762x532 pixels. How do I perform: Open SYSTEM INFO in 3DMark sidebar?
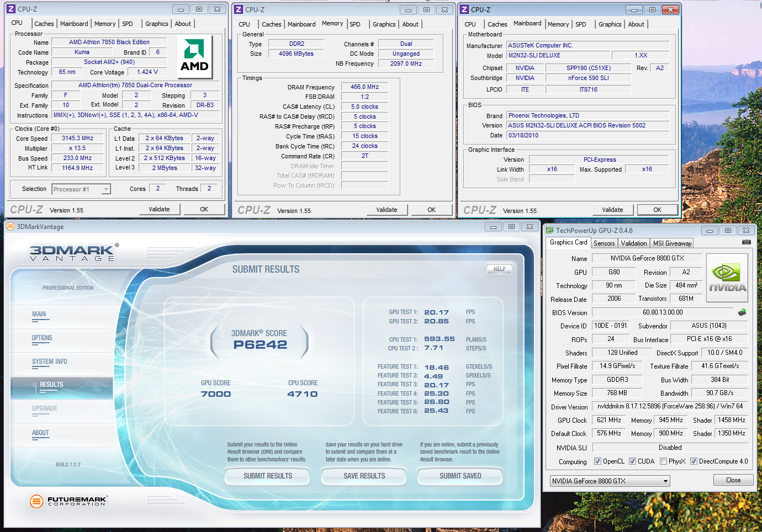50,361
